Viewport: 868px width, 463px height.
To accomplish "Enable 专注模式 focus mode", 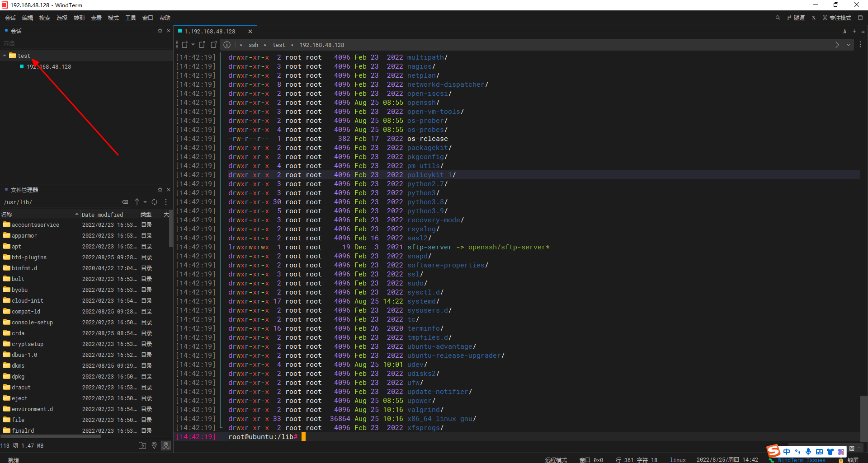I will [837, 18].
